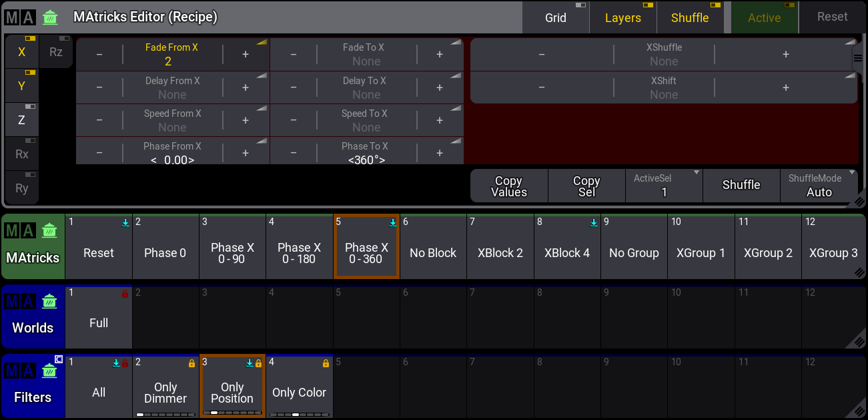Viewport: 868px width, 420px height.
Task: Click the MA logo in MAtricks Editor title
Action: pyautogui.click(x=20, y=17)
